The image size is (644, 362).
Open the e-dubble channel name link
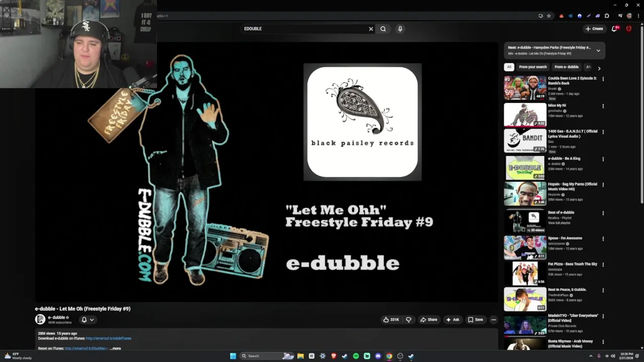(56, 317)
